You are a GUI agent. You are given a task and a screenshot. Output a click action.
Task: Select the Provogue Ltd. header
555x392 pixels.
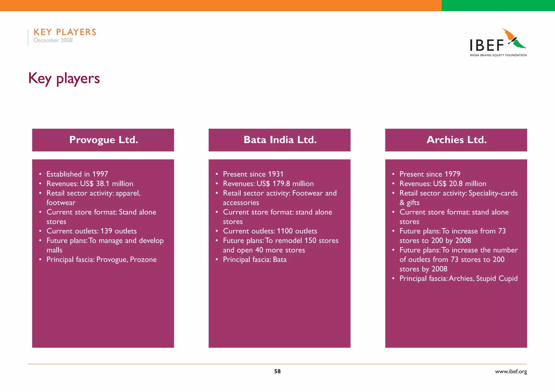tap(103, 140)
